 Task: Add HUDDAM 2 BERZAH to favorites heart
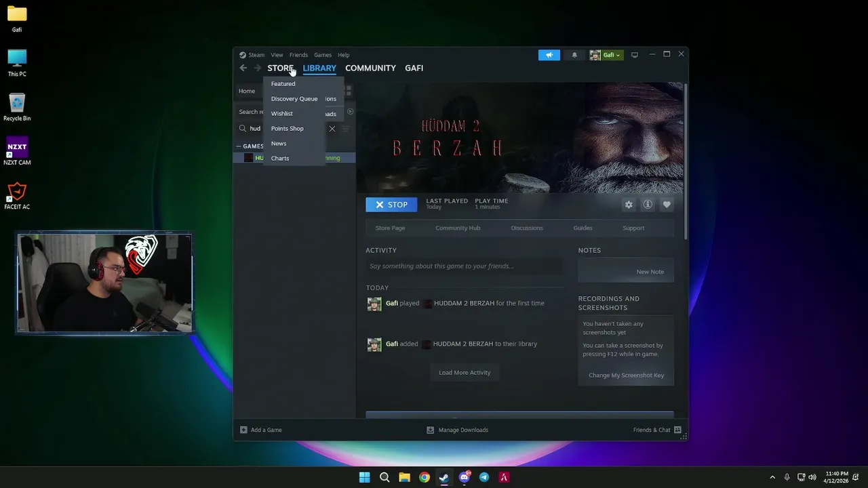[x=667, y=205]
